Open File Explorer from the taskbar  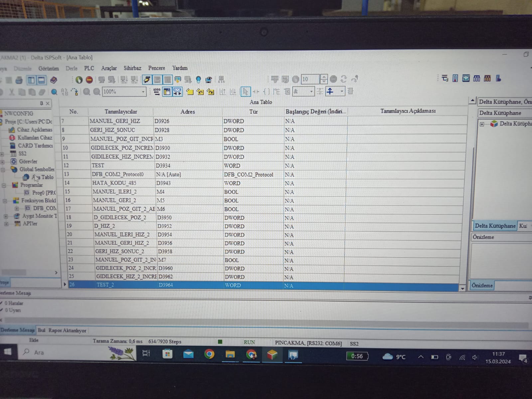point(230,354)
